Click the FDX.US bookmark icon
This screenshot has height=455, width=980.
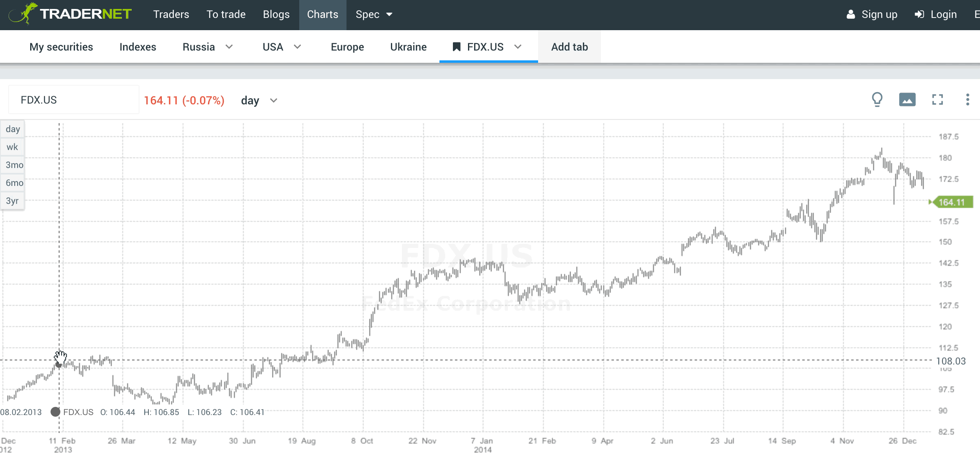457,47
